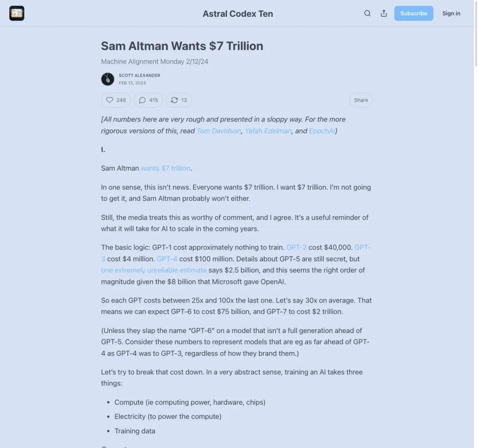Open the Sign in link
Screen dimensions: 478x448
point(451,13)
